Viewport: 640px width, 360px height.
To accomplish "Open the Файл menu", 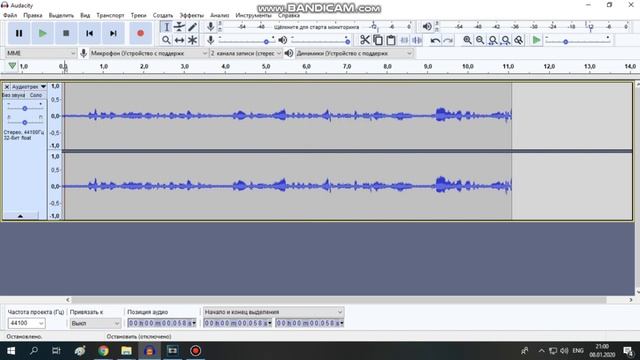I will (x=10, y=15).
